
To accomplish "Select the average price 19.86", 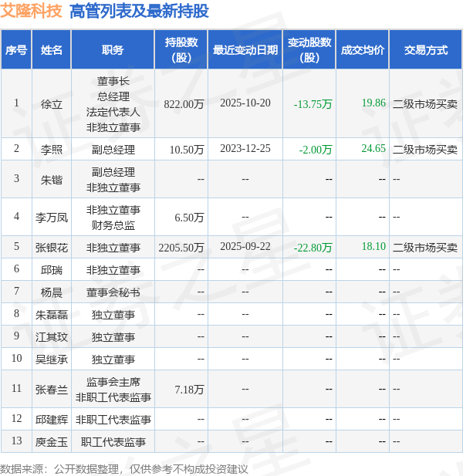I will (373, 103).
